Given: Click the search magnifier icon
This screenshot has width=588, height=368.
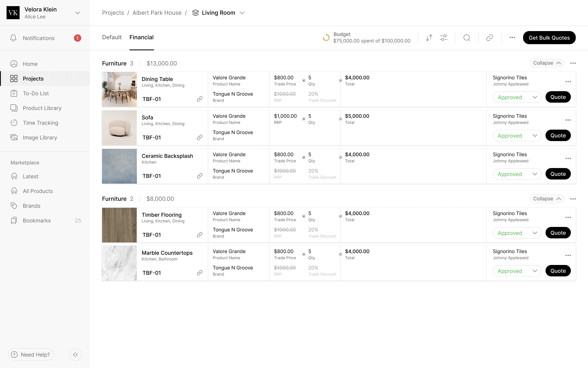Looking at the screenshot, I should 467,38.
